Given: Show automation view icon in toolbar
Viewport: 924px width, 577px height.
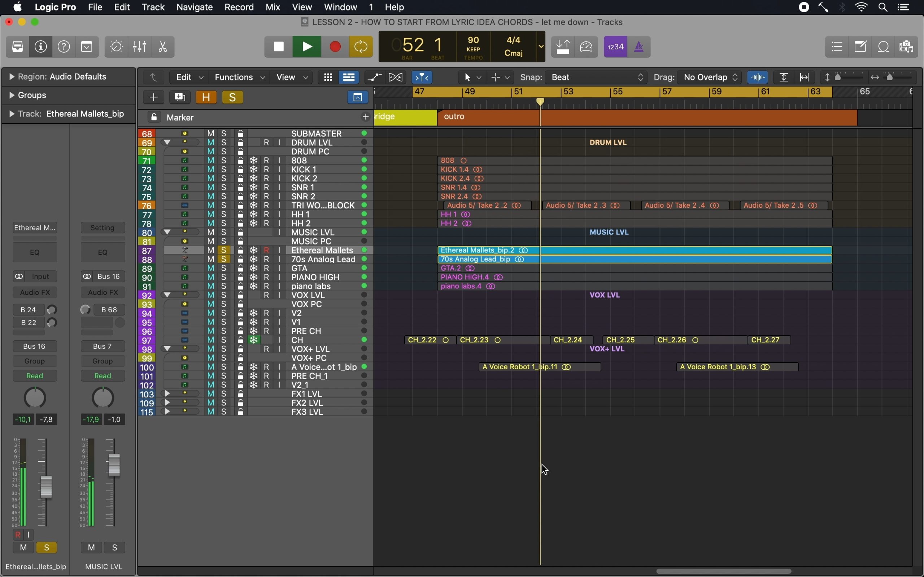Looking at the screenshot, I should point(375,78).
